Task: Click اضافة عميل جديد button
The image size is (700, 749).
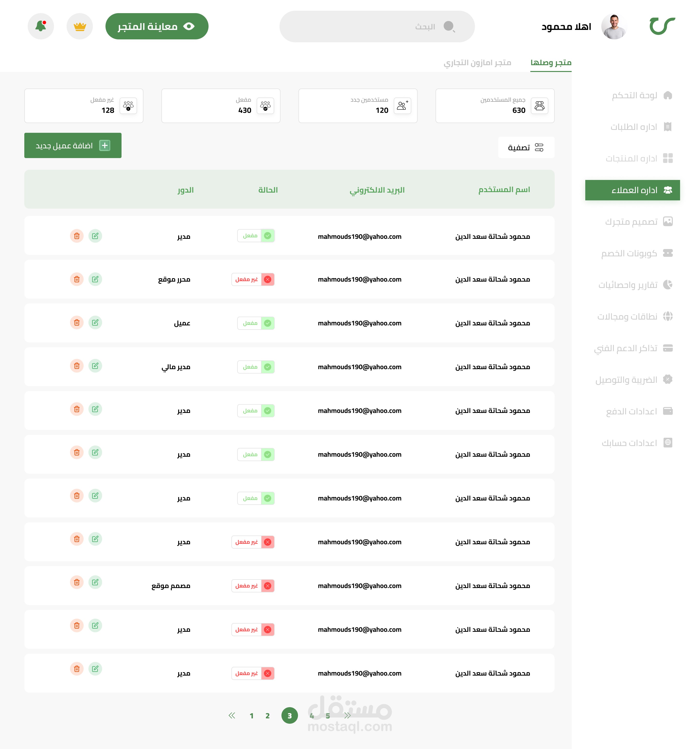Action: pyautogui.click(x=73, y=145)
